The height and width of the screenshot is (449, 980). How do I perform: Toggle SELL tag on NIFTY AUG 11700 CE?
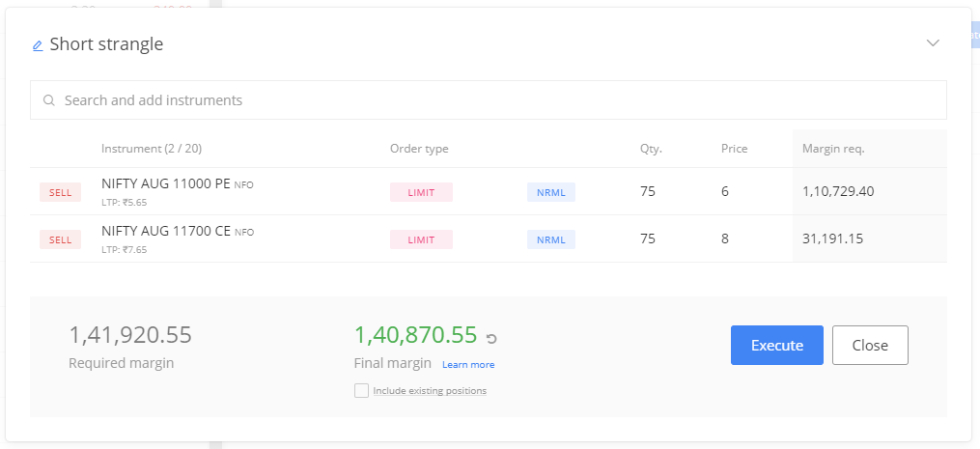[60, 239]
